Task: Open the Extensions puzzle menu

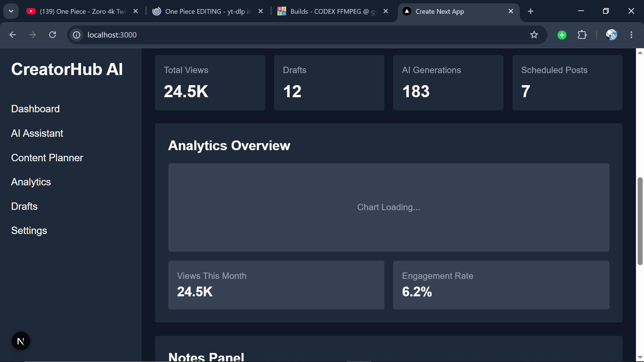Action: tap(582, 35)
